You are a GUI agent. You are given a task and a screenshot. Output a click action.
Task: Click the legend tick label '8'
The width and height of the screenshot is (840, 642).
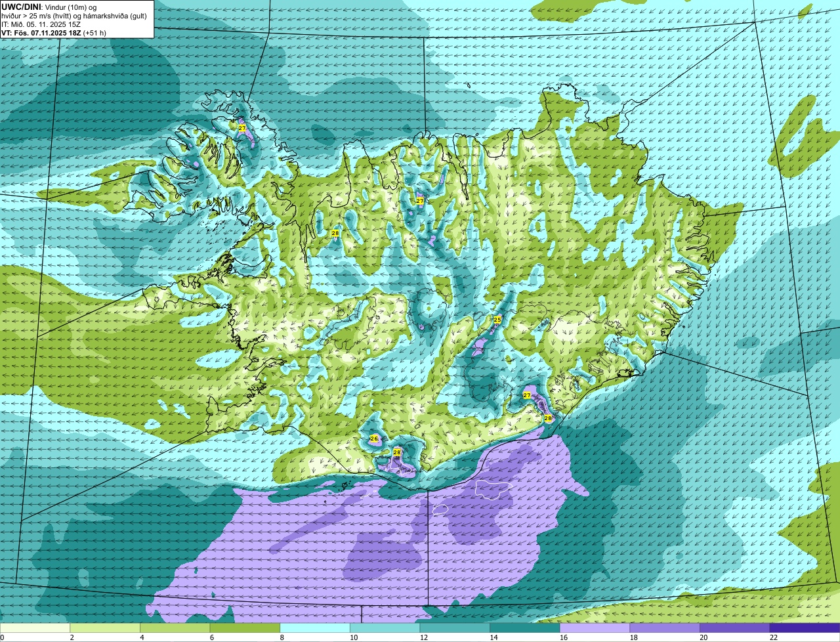[282, 637]
